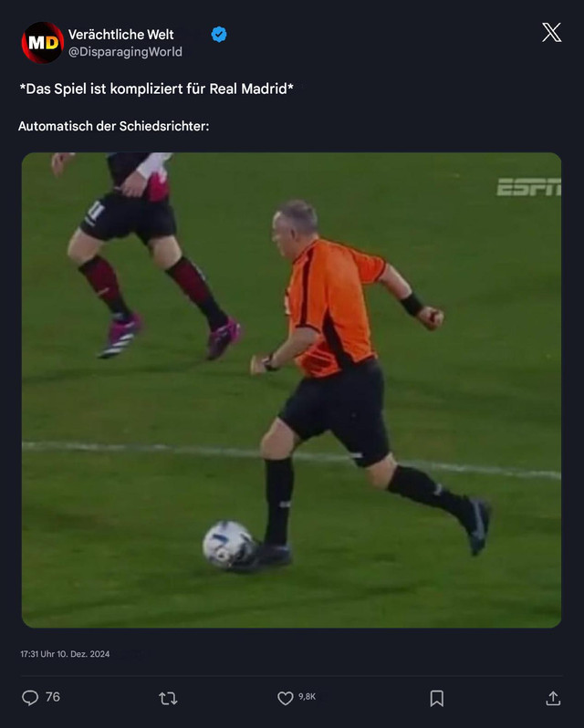584x728 pixels.
Task: Repost this tweet with the retweet icon
Action: pos(168,698)
